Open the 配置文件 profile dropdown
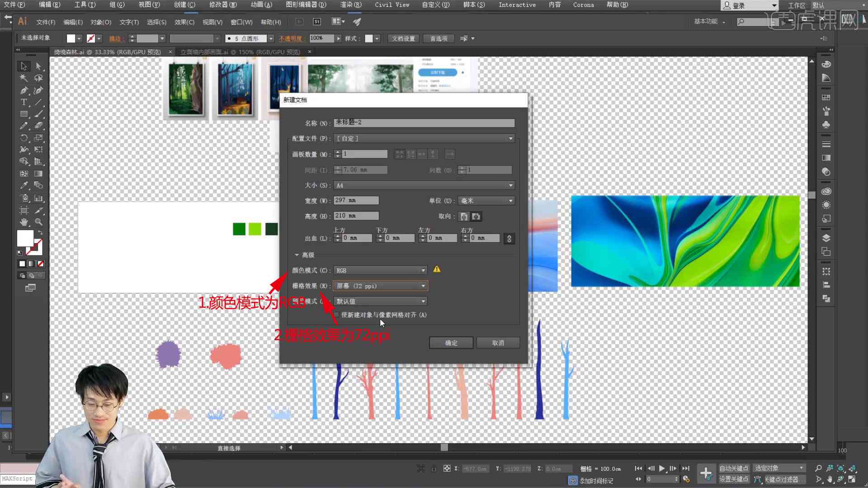The height and width of the screenshot is (488, 868). (x=424, y=138)
